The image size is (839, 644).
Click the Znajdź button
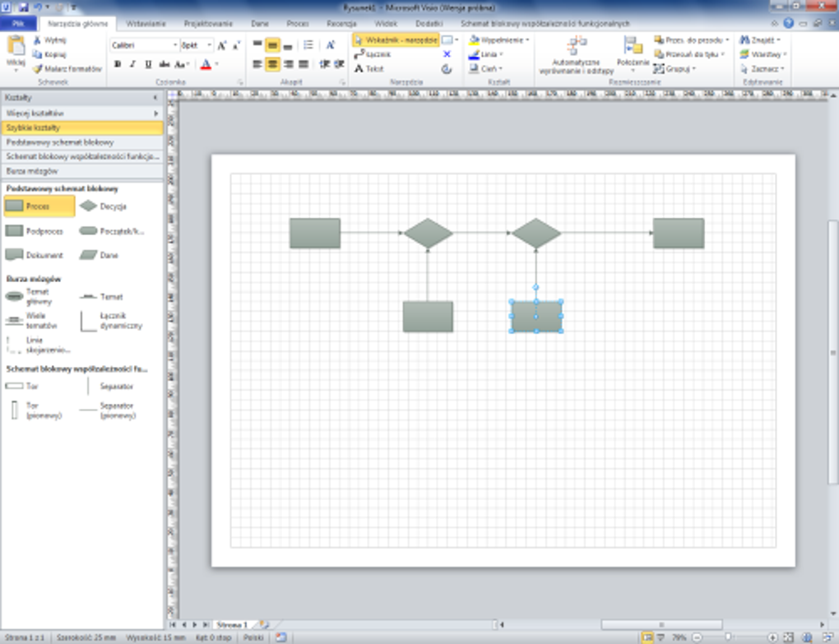(760, 40)
